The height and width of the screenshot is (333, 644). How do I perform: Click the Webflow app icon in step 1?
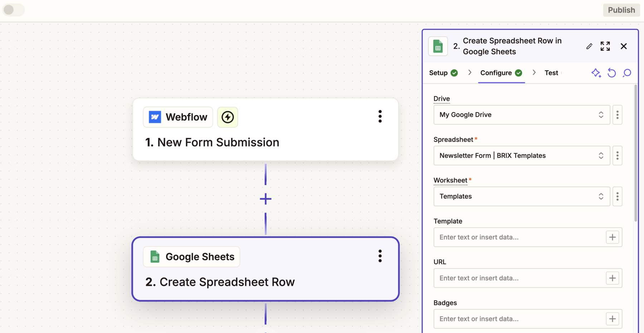click(155, 117)
